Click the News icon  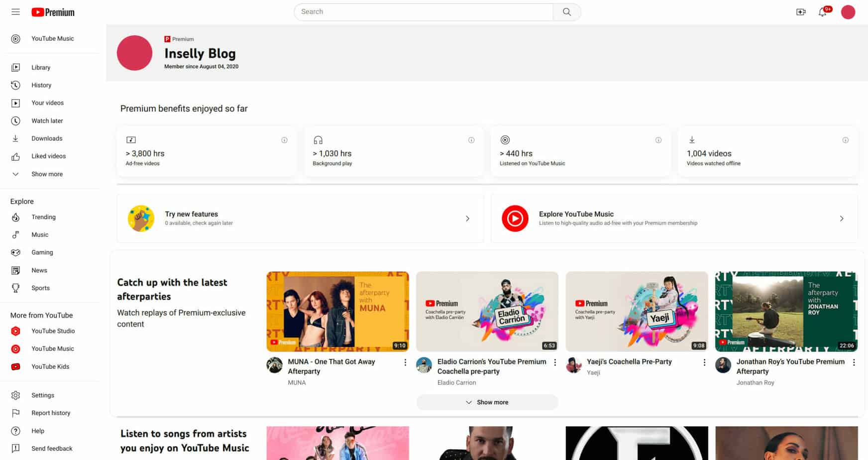(16, 270)
